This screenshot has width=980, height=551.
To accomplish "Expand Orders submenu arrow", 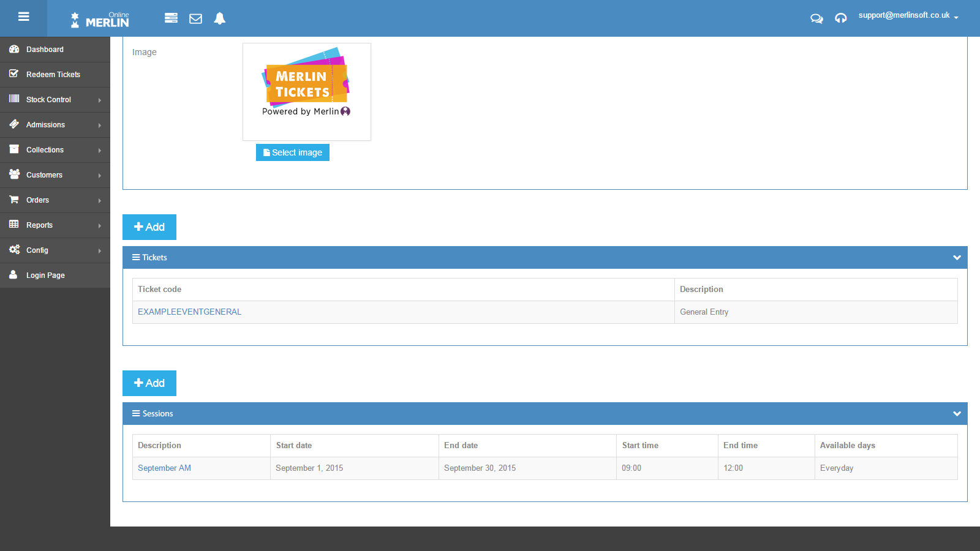I will 100,200.
